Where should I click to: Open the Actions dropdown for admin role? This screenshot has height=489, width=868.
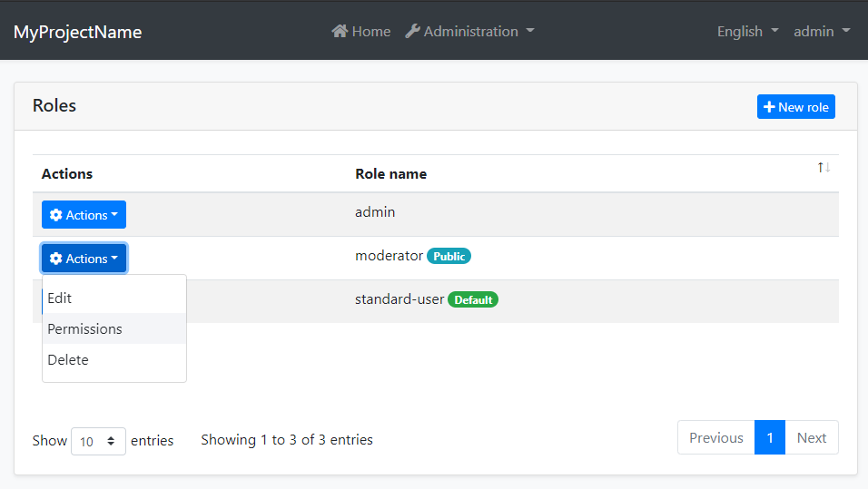[84, 215]
